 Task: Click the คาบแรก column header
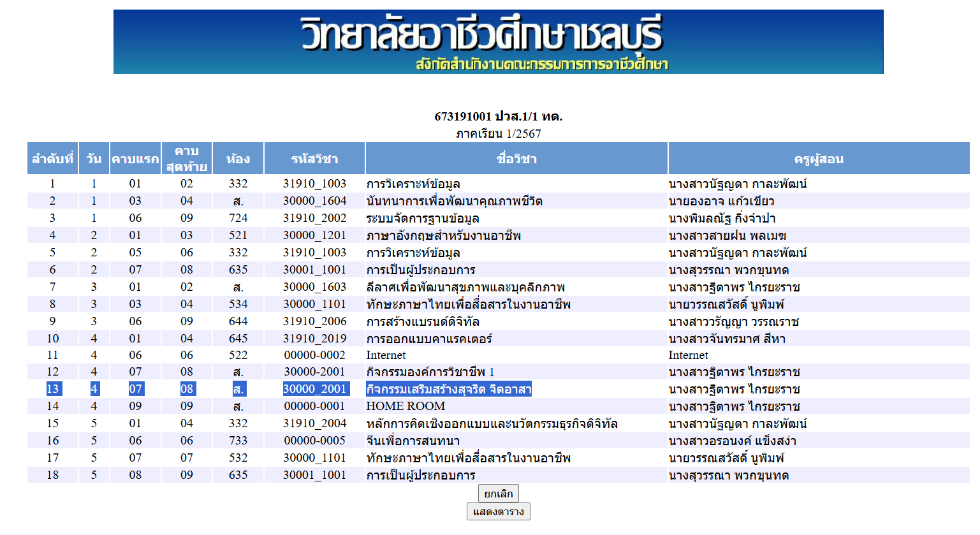coord(135,158)
